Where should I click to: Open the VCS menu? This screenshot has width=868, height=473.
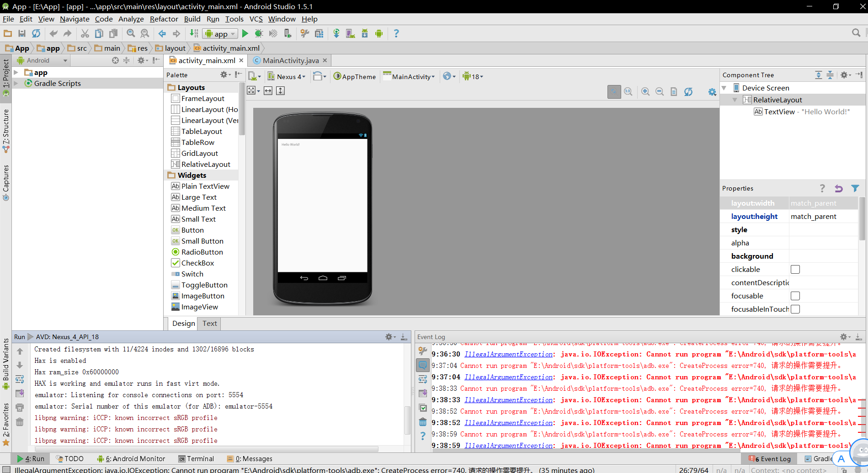click(x=256, y=19)
